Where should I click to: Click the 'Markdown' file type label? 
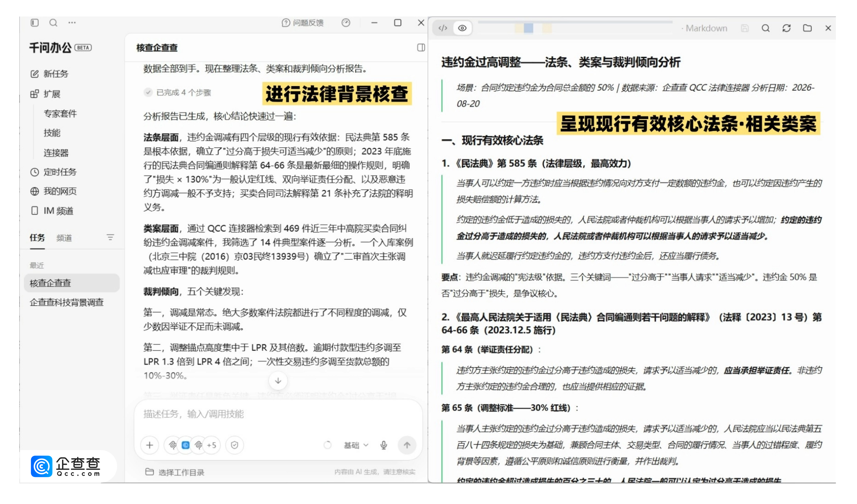[x=706, y=28]
